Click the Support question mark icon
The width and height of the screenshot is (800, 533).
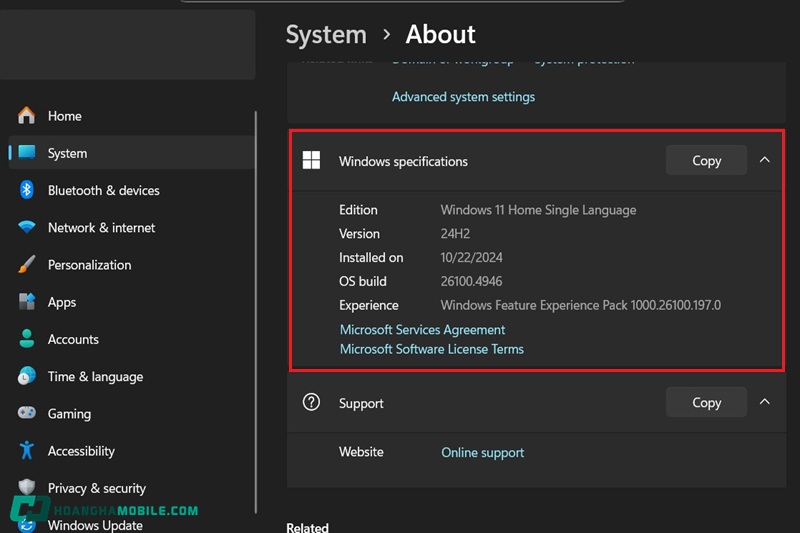pyautogui.click(x=311, y=403)
